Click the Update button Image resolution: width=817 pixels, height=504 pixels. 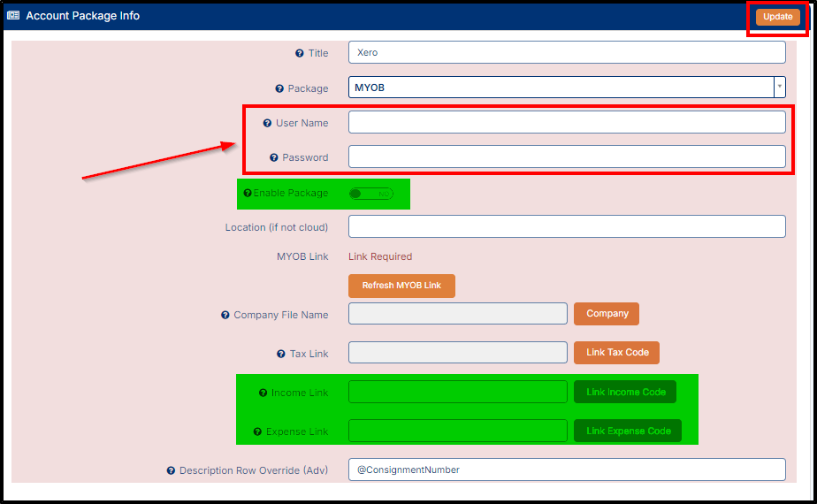[x=777, y=17]
